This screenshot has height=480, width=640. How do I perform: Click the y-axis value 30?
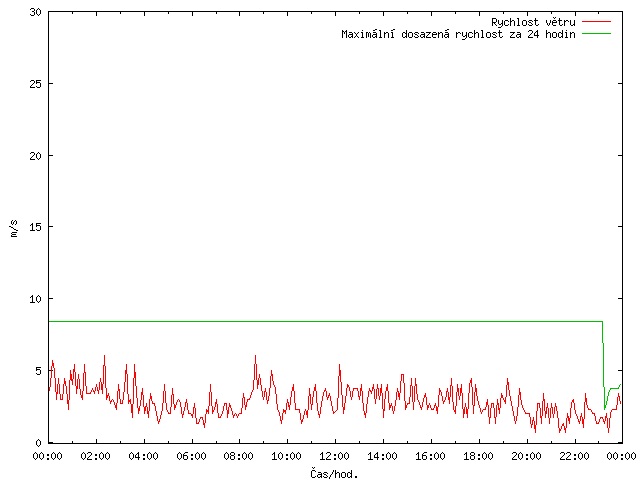tap(36, 12)
